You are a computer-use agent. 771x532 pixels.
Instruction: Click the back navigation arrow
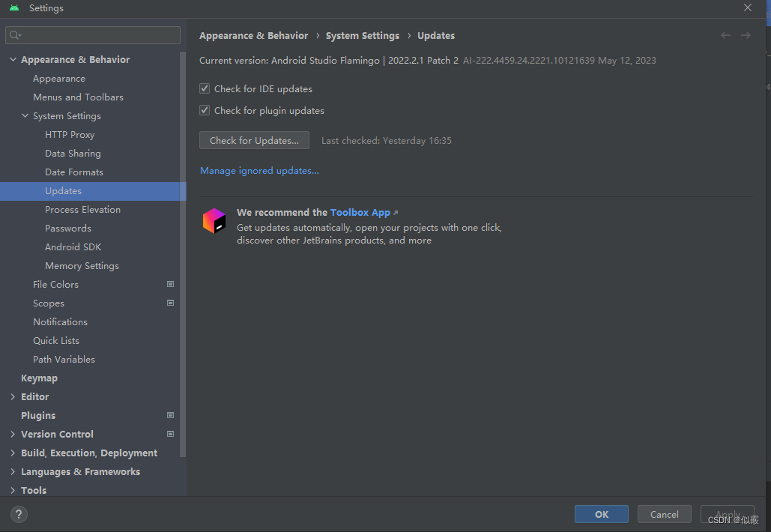(x=725, y=35)
